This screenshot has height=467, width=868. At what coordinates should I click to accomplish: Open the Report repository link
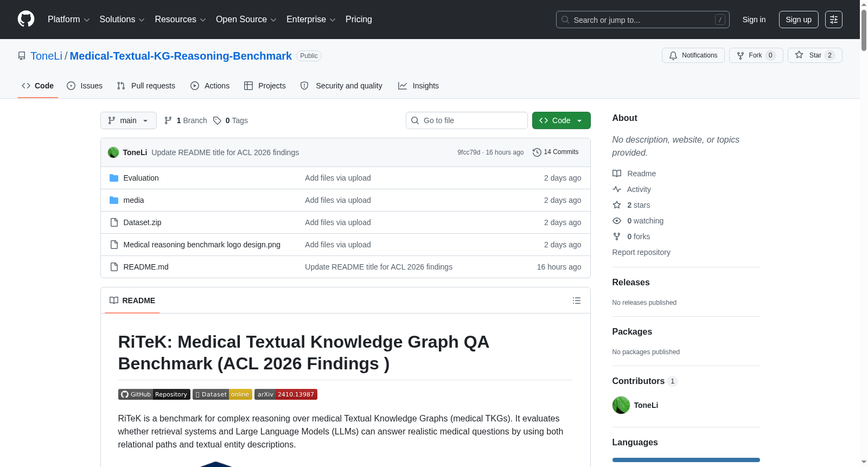[641, 252]
